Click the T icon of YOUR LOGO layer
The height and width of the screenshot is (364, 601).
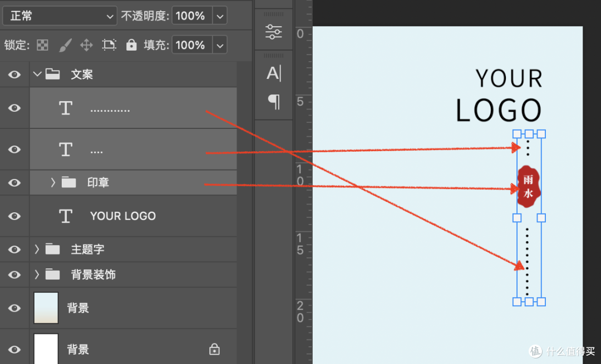tap(66, 216)
